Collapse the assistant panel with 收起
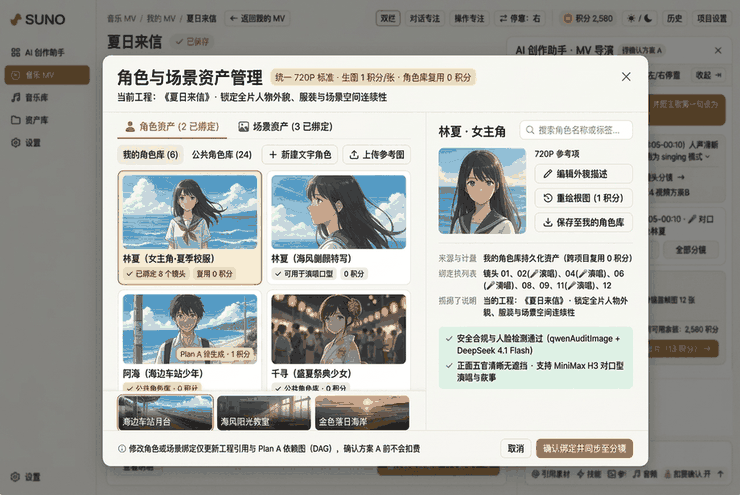The width and height of the screenshot is (740, 495). [708, 75]
